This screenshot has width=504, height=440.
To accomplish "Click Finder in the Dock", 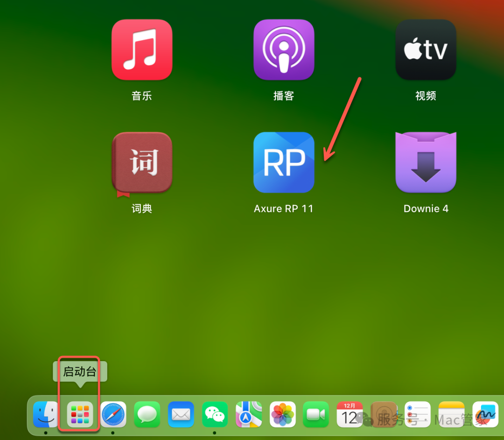I will pyautogui.click(x=46, y=414).
